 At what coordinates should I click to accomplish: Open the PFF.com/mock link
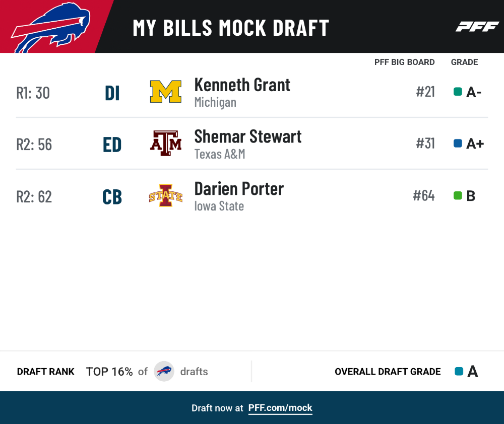(x=280, y=408)
